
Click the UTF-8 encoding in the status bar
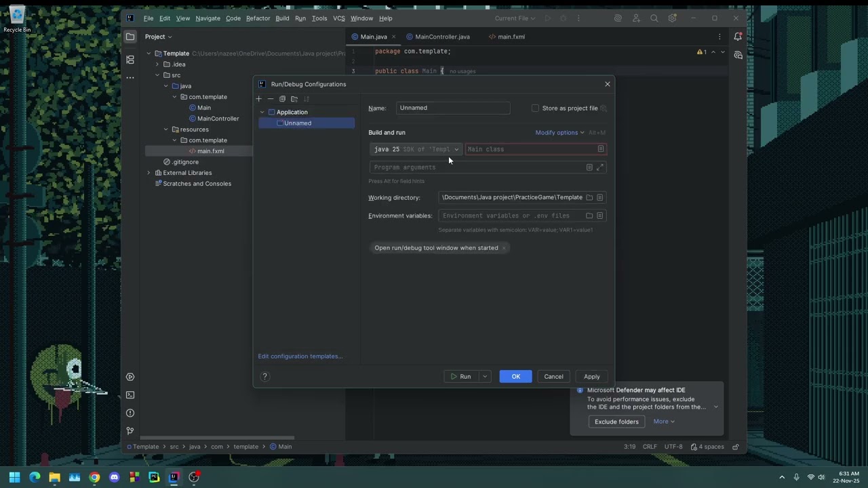[673, 447]
